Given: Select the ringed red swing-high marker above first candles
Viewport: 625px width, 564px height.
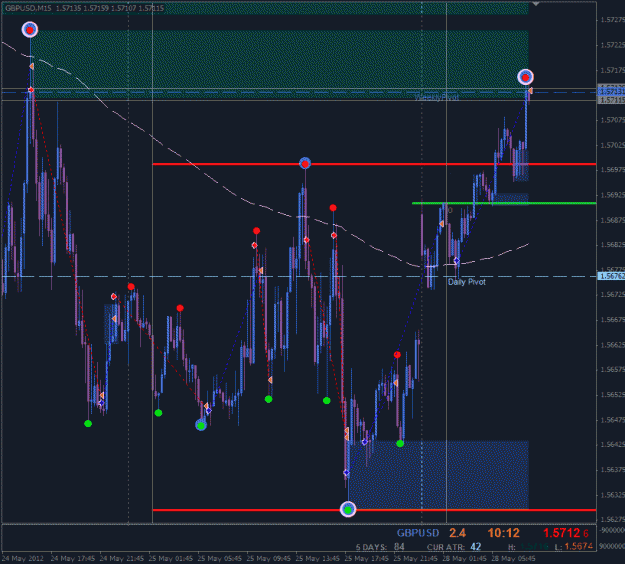Looking at the screenshot, I should click(29, 30).
